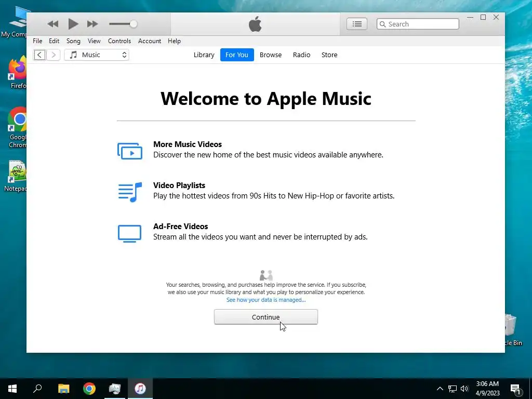The image size is (532, 399).
Task: Skip ahead with the fast-forward button
Action: coord(92,24)
